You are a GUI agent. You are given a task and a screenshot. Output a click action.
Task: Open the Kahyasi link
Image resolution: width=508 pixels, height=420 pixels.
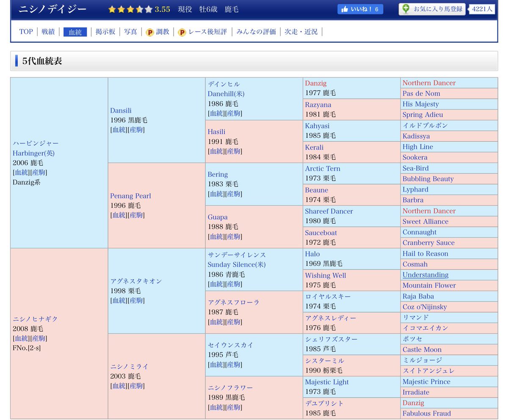coord(317,126)
